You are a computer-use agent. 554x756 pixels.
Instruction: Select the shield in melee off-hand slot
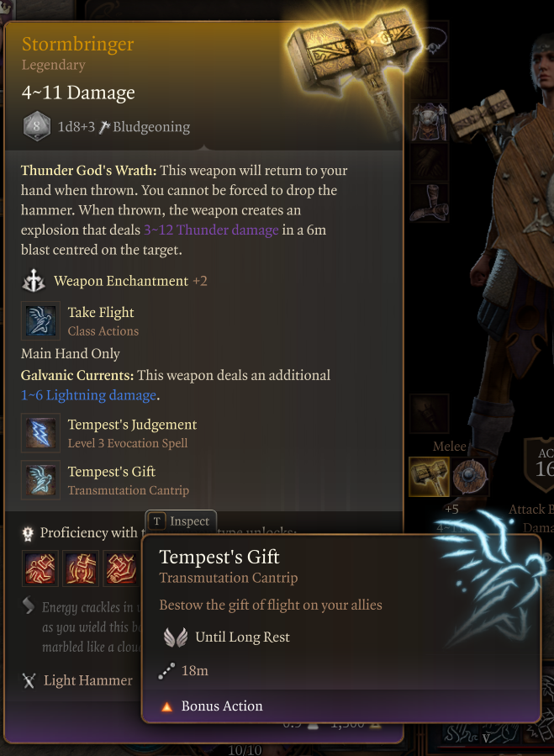coord(470,477)
